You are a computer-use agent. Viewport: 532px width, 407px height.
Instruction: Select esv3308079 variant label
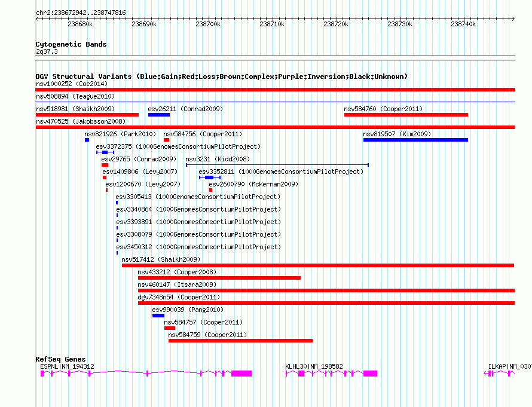click(198, 234)
